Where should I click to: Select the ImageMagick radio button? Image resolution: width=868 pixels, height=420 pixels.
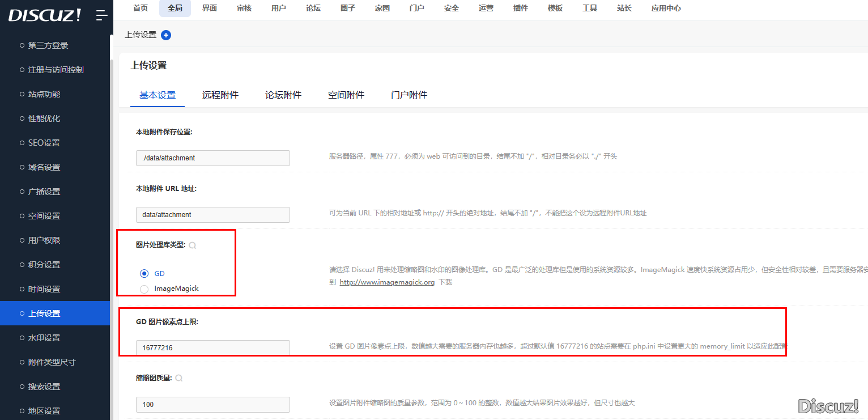(x=144, y=289)
